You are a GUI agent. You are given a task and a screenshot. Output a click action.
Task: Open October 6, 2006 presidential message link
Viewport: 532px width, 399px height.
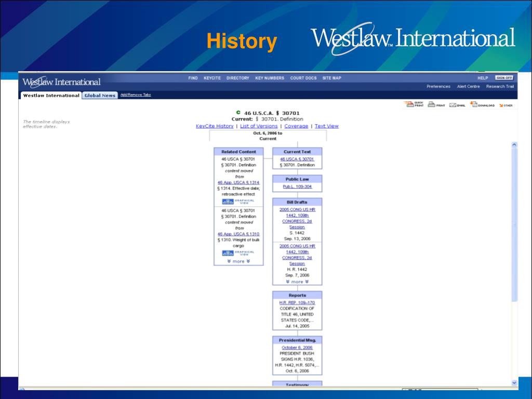point(297,348)
